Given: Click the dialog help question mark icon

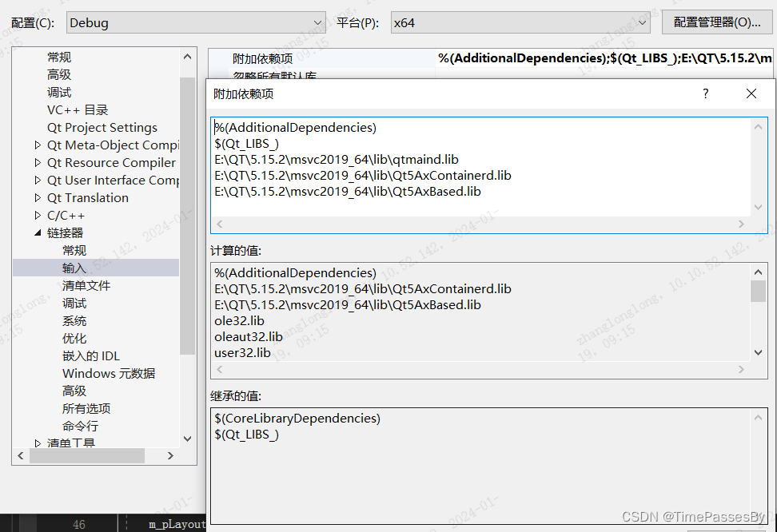Looking at the screenshot, I should (705, 93).
